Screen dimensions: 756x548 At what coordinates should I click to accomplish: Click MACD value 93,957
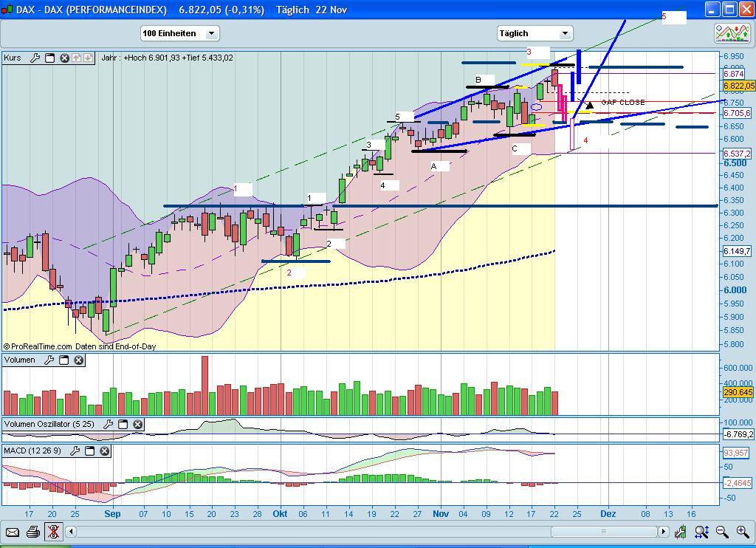pyautogui.click(x=736, y=453)
